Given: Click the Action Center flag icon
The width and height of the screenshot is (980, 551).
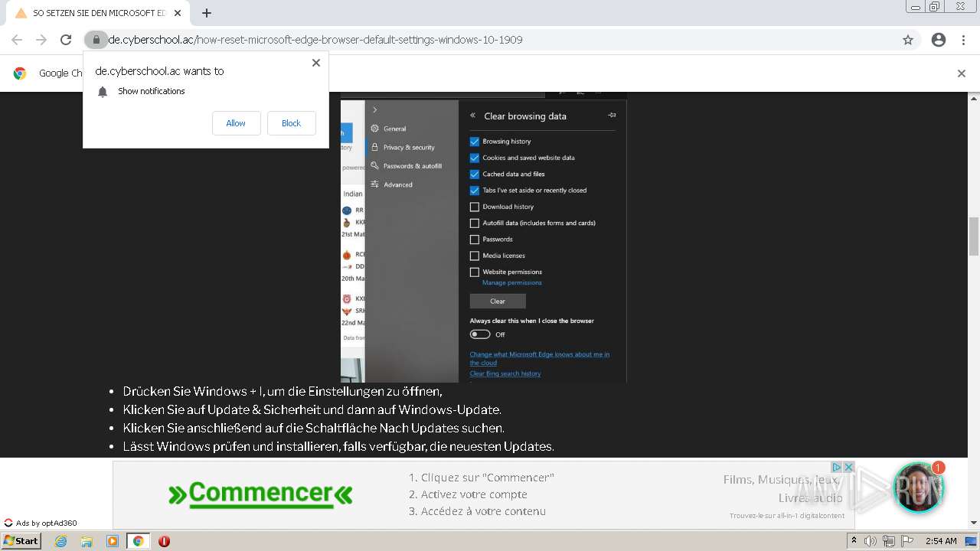Looking at the screenshot, I should point(907,541).
